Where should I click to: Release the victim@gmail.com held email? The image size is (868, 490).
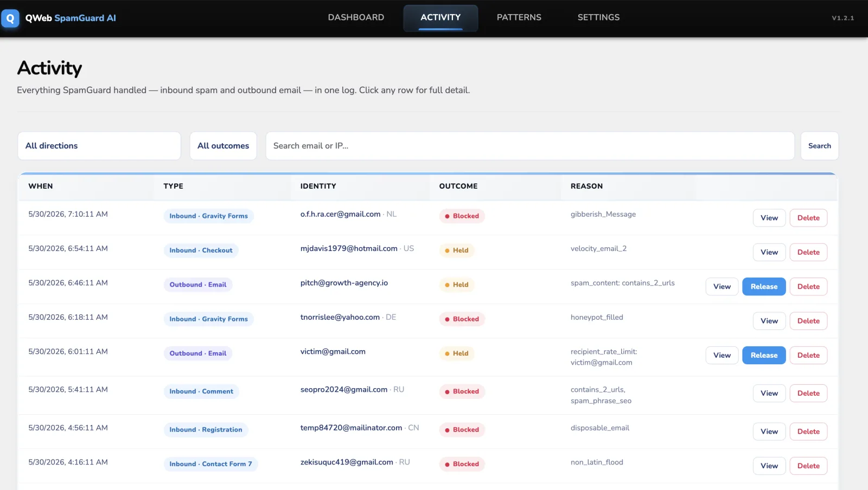(764, 356)
